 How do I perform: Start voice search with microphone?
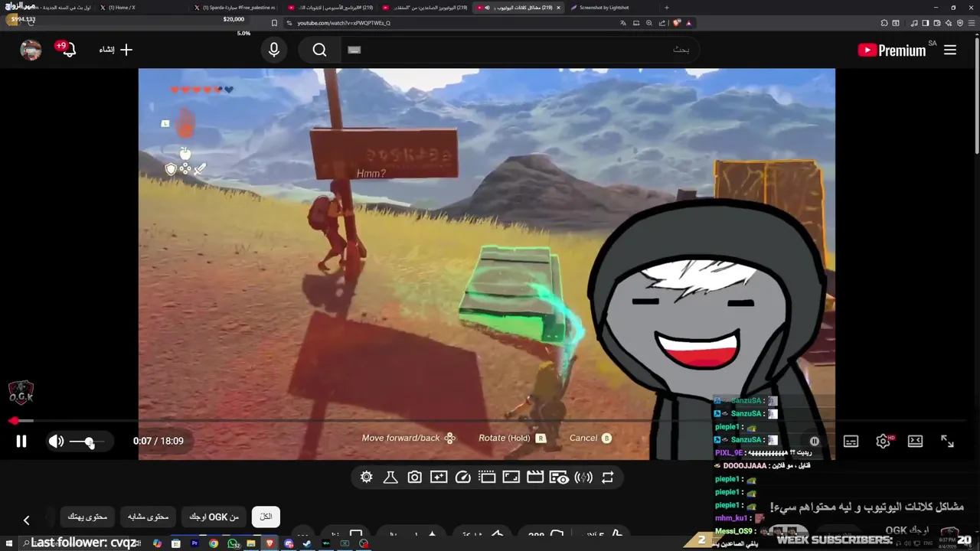[274, 50]
